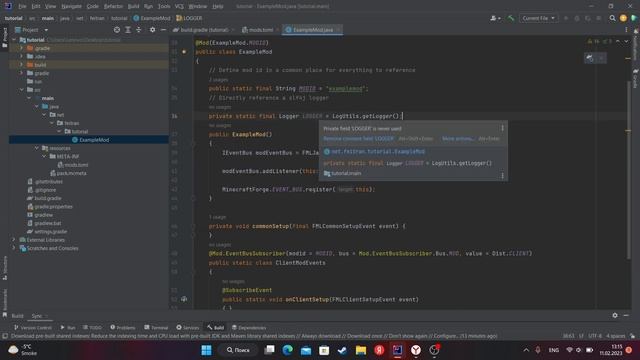Click the Load Gradle Changes floating icon
Screen dimensions: 640x360
coord(590,58)
